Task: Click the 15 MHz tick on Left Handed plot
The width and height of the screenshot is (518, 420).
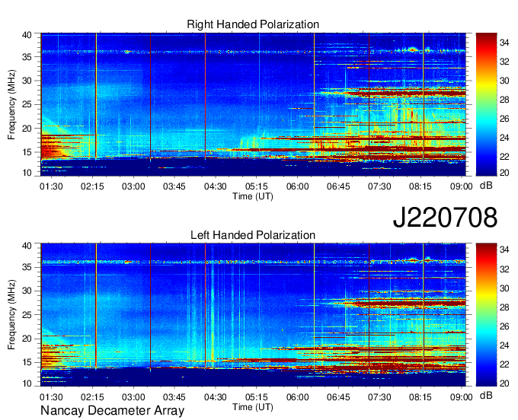Action: (x=27, y=362)
